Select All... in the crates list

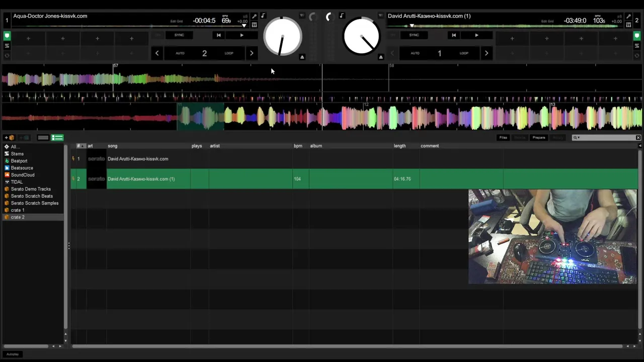click(x=16, y=147)
